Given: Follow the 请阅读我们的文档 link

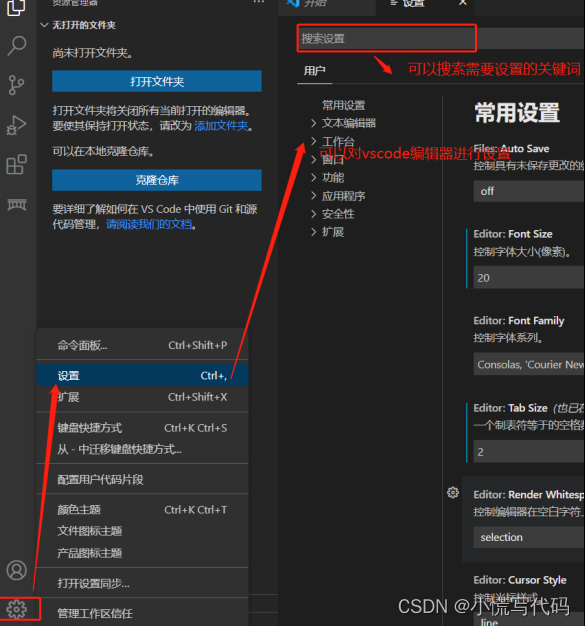Looking at the screenshot, I should [x=149, y=224].
